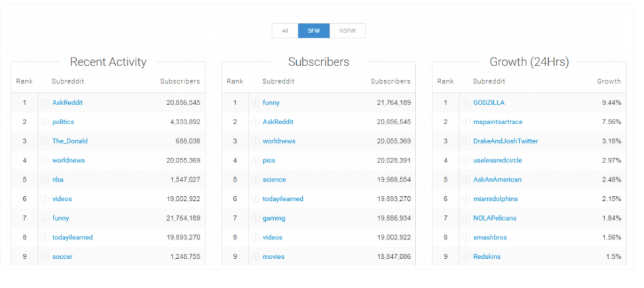
Task: Open the gaming subreddit link
Action: (274, 218)
